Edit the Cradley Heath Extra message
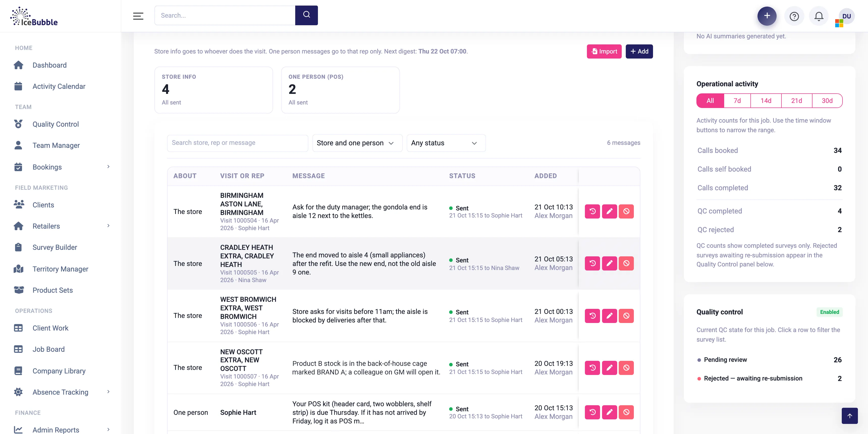Screen dimensions: 868x434 click(x=609, y=263)
